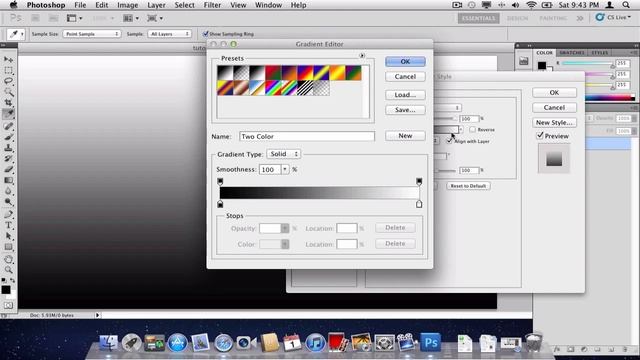Viewport: 640px width, 360px height.
Task: Select the Zoom tool in the toolbox
Action: [x=8, y=270]
